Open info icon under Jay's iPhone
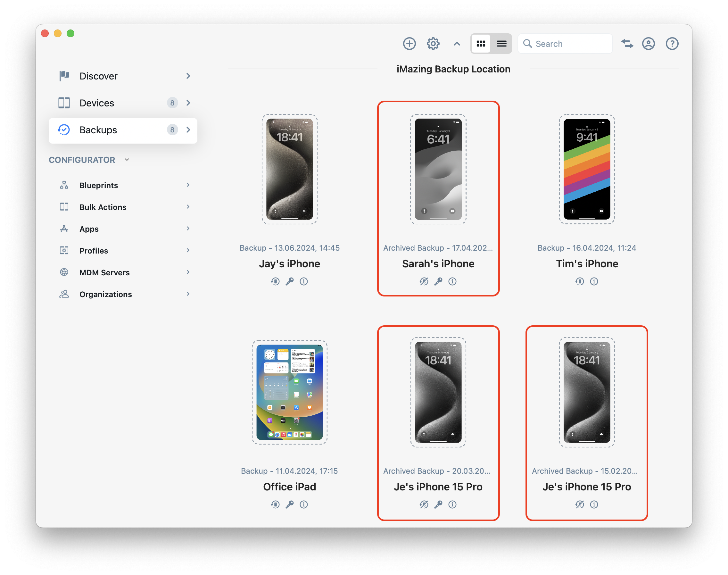This screenshot has width=728, height=575. pos(303,281)
